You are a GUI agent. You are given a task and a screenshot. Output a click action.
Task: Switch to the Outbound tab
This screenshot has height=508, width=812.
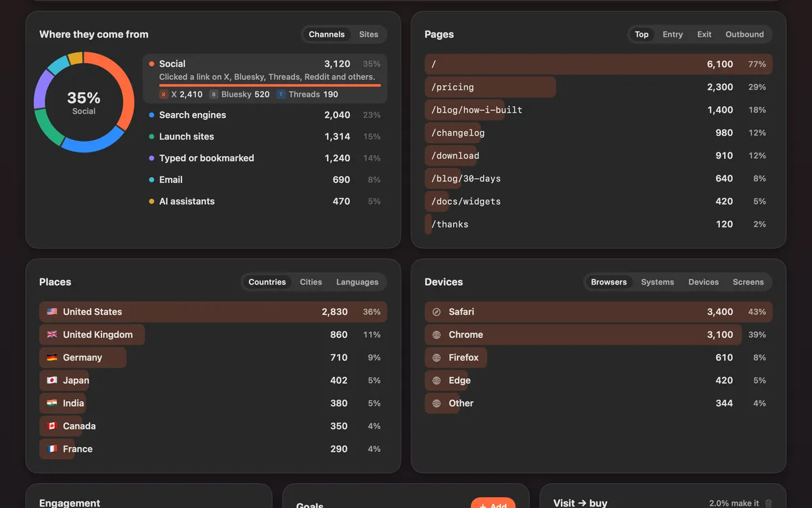(744, 35)
